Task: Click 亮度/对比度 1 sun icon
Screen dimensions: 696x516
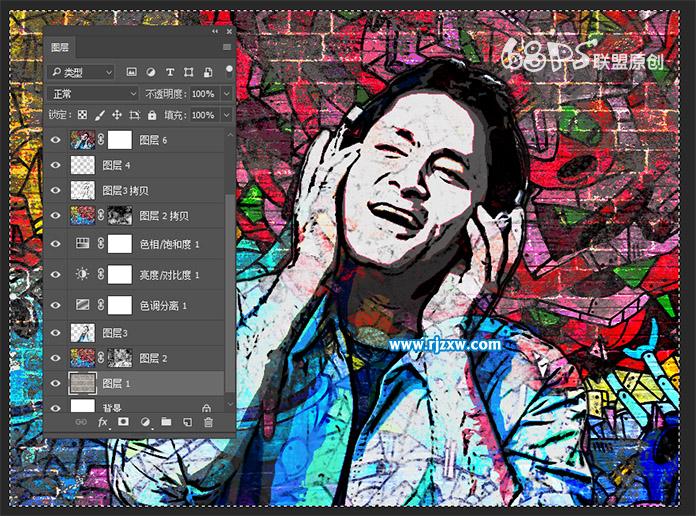Action: tap(82, 274)
